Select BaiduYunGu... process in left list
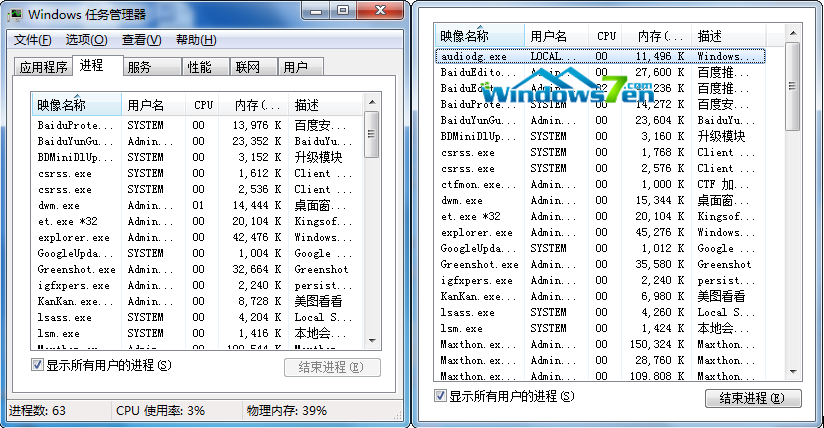The height and width of the screenshot is (428, 824). point(197,141)
